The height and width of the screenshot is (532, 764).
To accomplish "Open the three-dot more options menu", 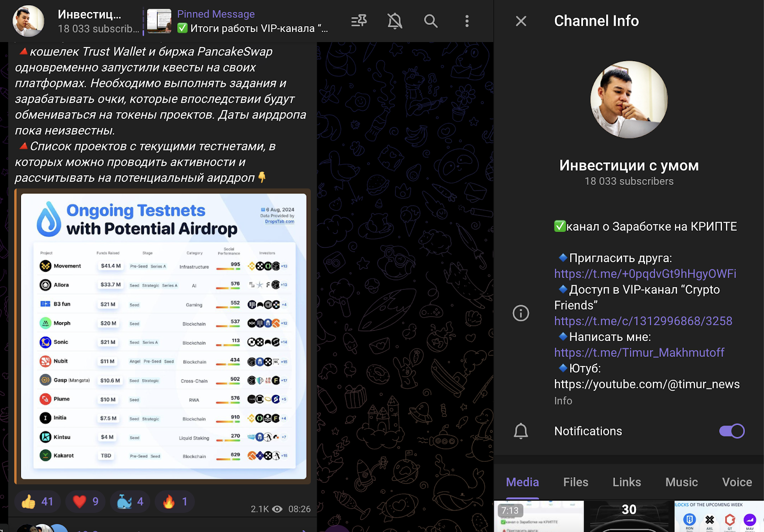I will [467, 21].
